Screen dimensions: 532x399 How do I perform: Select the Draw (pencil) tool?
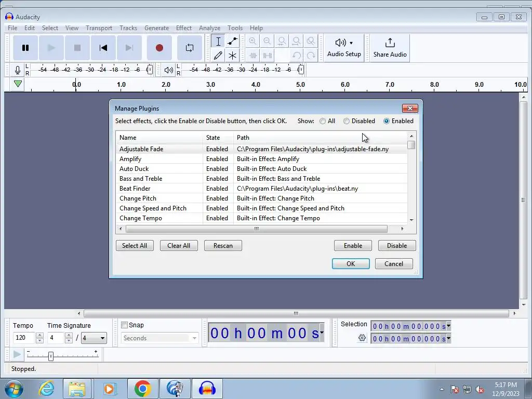[x=218, y=55]
